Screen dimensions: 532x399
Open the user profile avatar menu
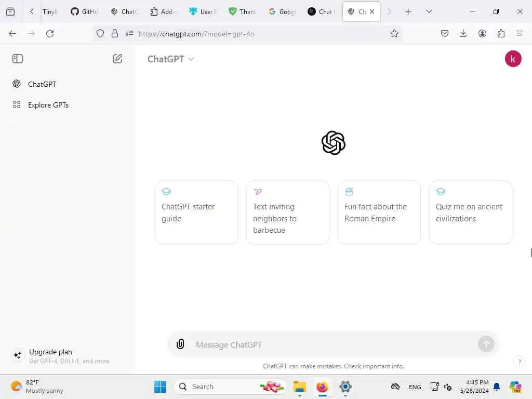pos(513,59)
